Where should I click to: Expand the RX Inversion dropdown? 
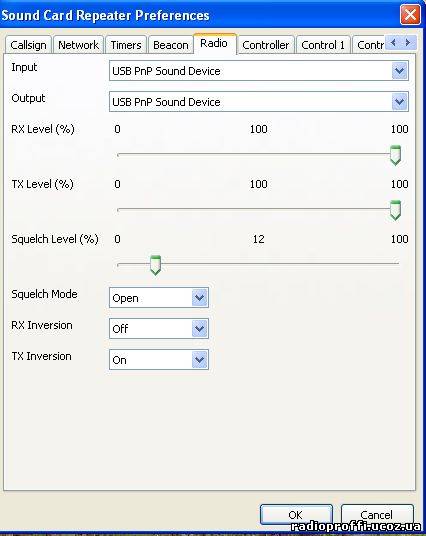(x=159, y=329)
